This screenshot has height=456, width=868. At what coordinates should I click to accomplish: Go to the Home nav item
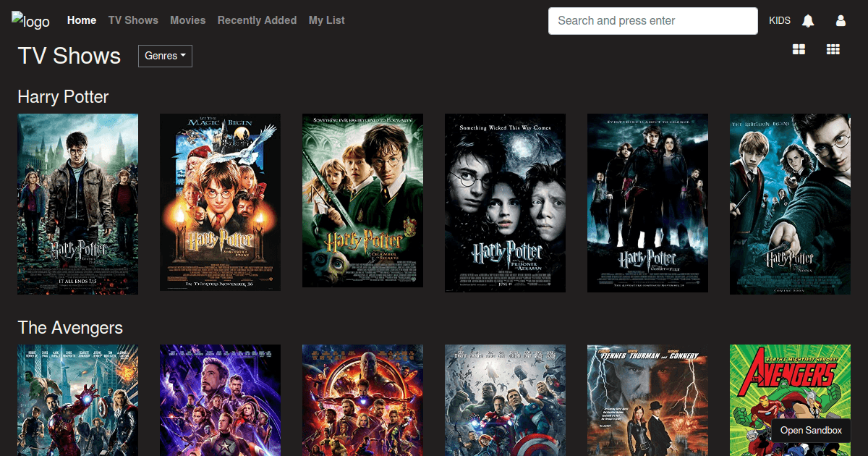click(x=82, y=20)
